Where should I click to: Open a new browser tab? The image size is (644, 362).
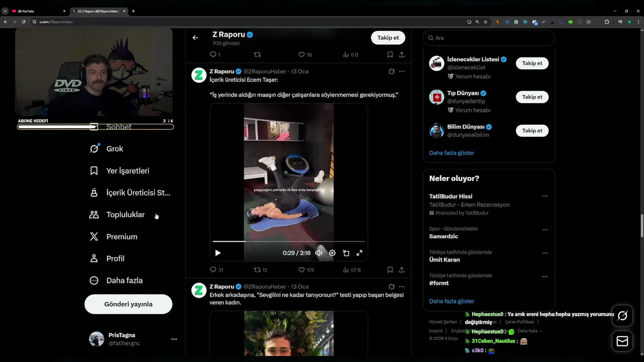pyautogui.click(x=133, y=11)
